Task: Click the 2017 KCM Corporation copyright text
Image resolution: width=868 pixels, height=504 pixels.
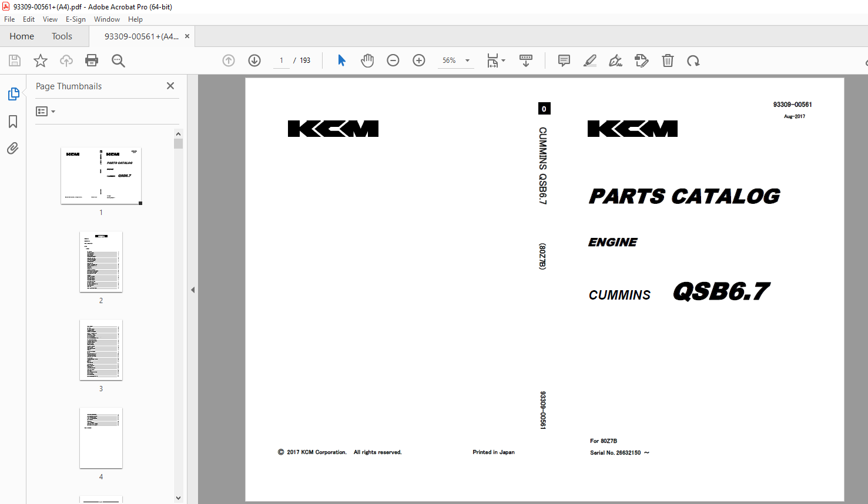Action: click(339, 452)
